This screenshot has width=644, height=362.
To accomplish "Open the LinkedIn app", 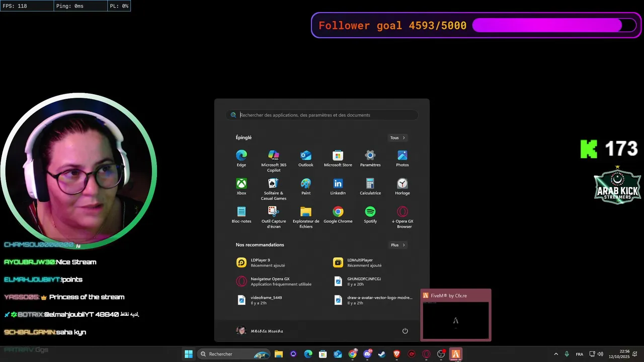I will (x=338, y=186).
